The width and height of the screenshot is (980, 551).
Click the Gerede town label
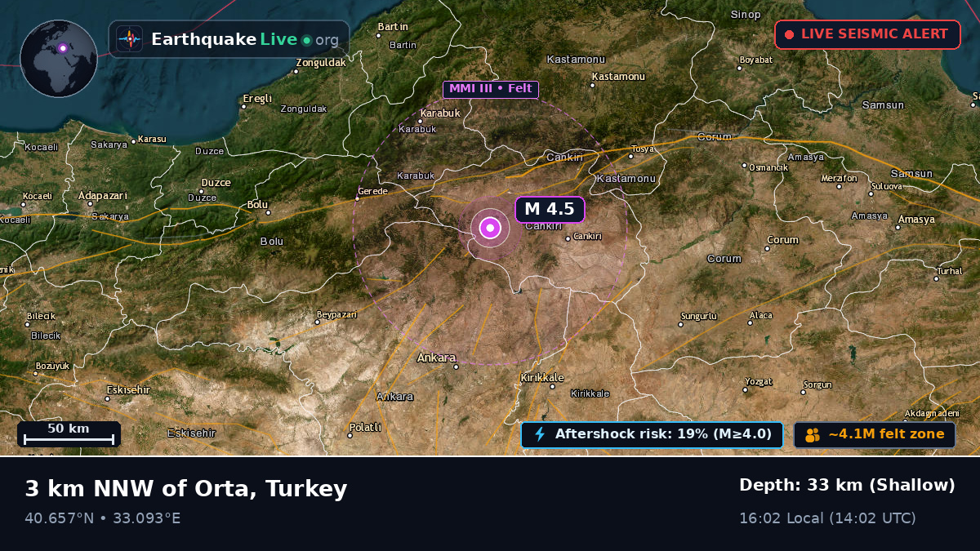(372, 192)
